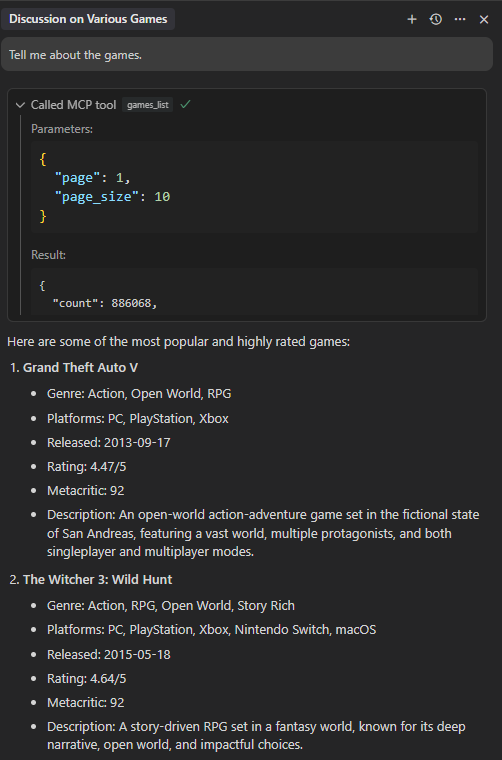Start a new chat with plus icon
Screen dimensions: 502x760
(411, 19)
